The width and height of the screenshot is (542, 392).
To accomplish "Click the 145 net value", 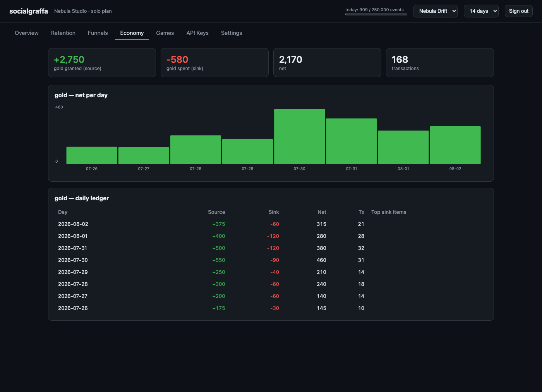I will pos(321,308).
